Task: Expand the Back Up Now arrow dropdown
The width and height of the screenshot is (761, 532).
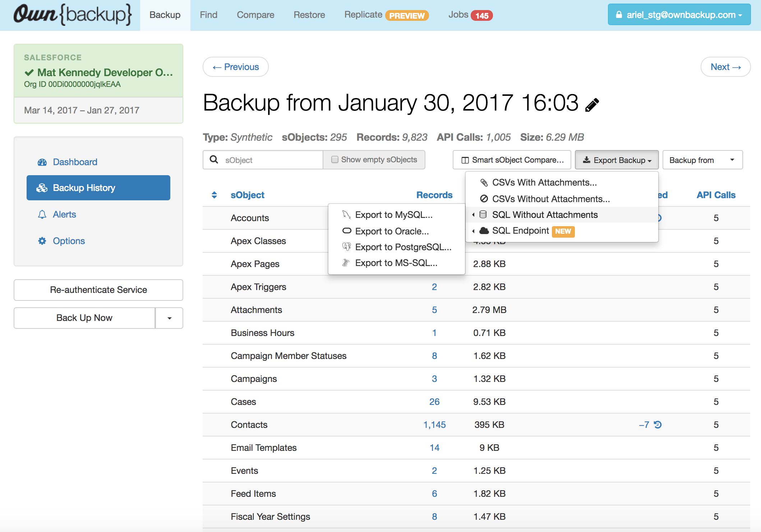Action: [169, 318]
